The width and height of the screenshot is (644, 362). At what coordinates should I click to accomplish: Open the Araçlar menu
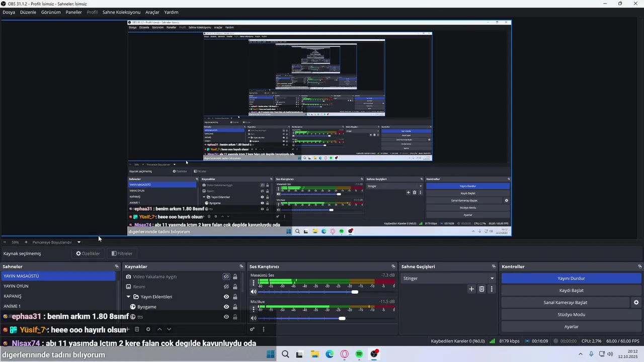tap(152, 12)
